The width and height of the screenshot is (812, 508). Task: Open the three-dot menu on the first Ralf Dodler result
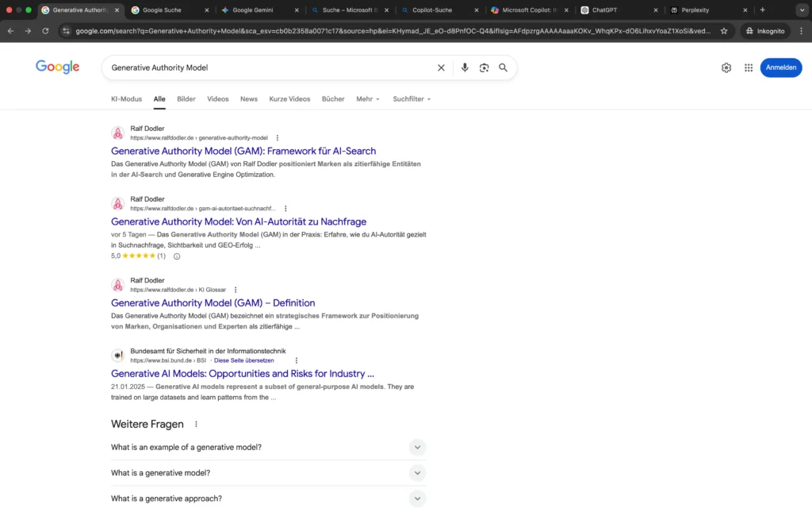[x=277, y=137]
